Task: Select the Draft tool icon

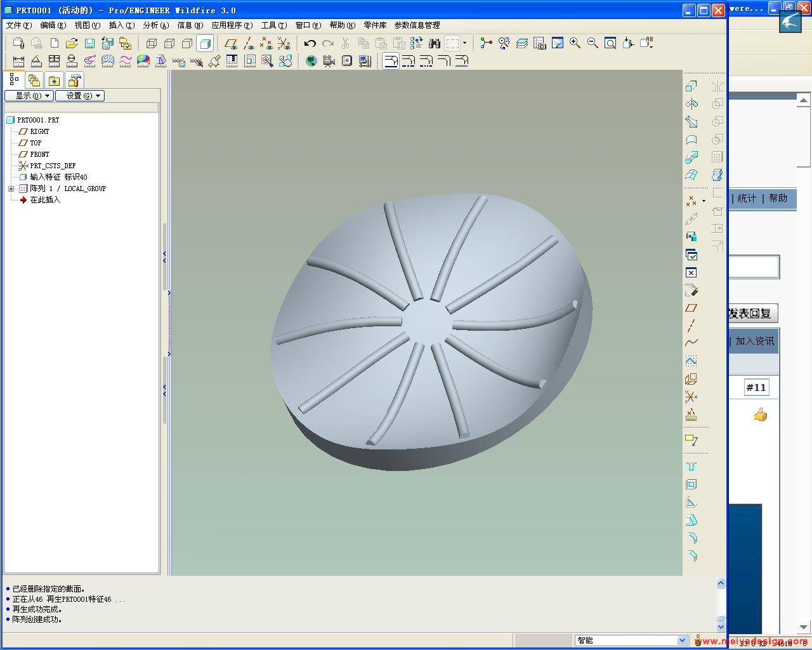Action: tap(691, 521)
